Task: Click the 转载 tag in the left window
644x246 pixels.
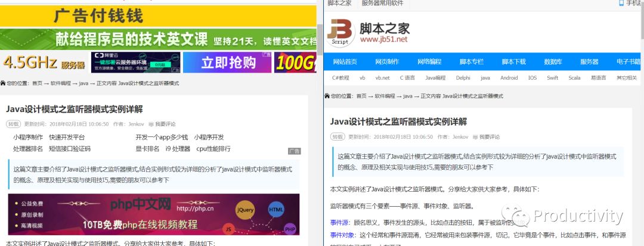Action: [x=14, y=124]
